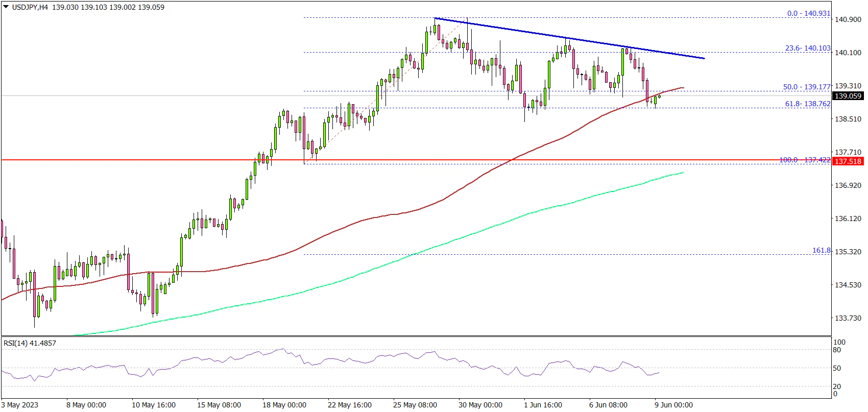The image size is (868, 412).
Task: Select the USDJPY,H4 chart title text
Action: click(30, 8)
